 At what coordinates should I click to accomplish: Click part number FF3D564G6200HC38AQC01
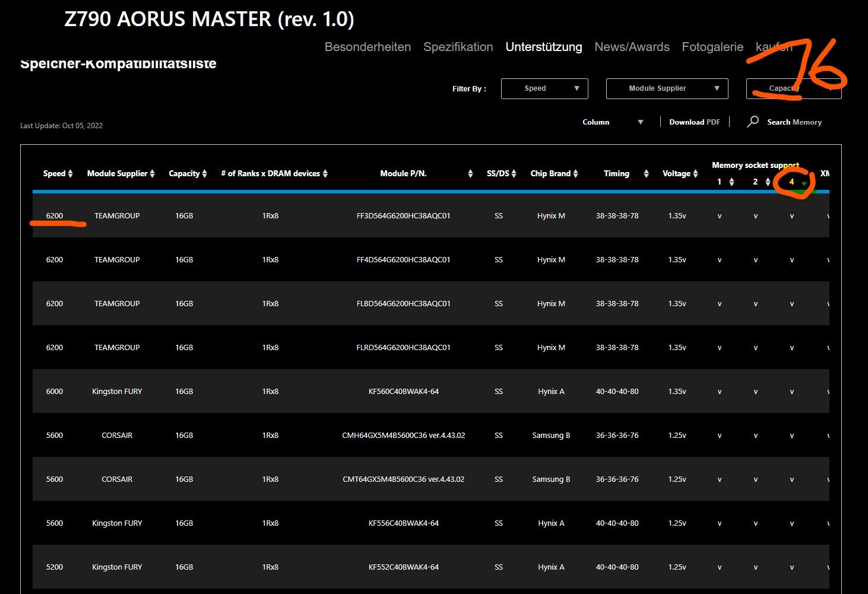point(404,216)
